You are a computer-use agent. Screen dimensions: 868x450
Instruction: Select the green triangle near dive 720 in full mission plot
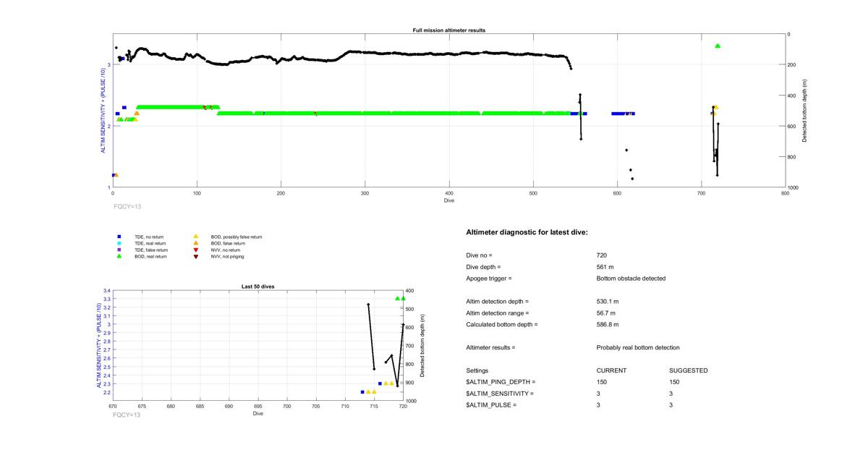[x=718, y=46]
